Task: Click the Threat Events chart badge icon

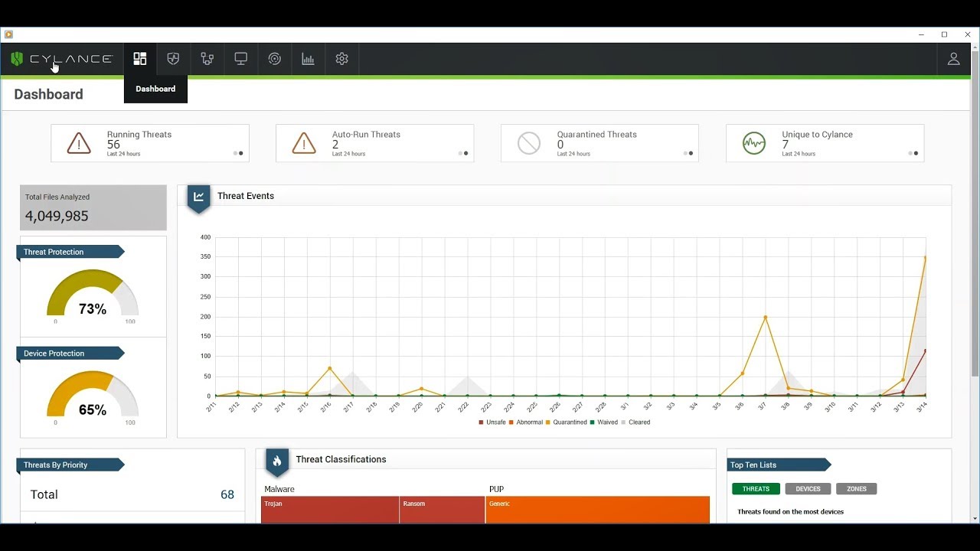Action: 198,197
